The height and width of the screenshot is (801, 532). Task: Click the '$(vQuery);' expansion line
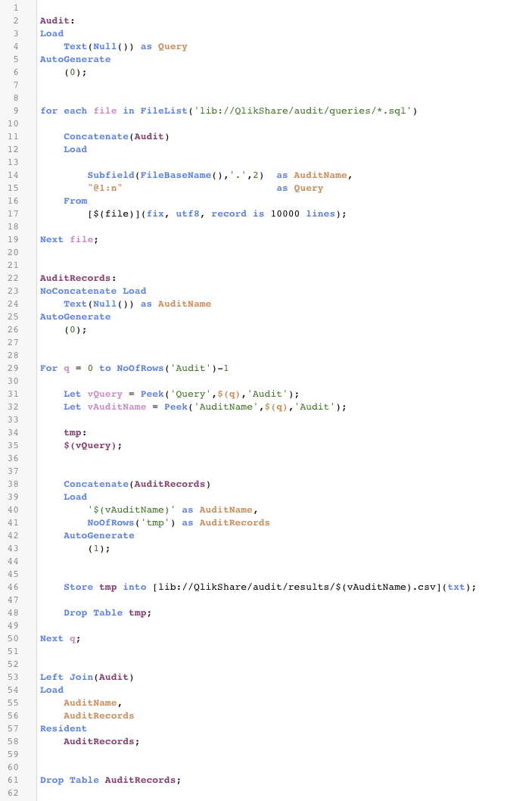93,445
